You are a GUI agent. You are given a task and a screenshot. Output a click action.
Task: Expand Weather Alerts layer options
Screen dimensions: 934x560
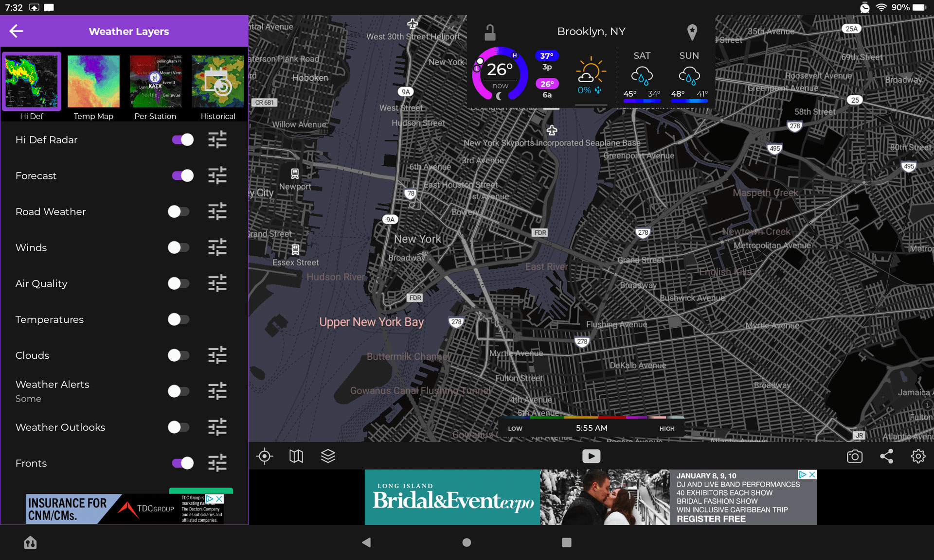pyautogui.click(x=217, y=391)
